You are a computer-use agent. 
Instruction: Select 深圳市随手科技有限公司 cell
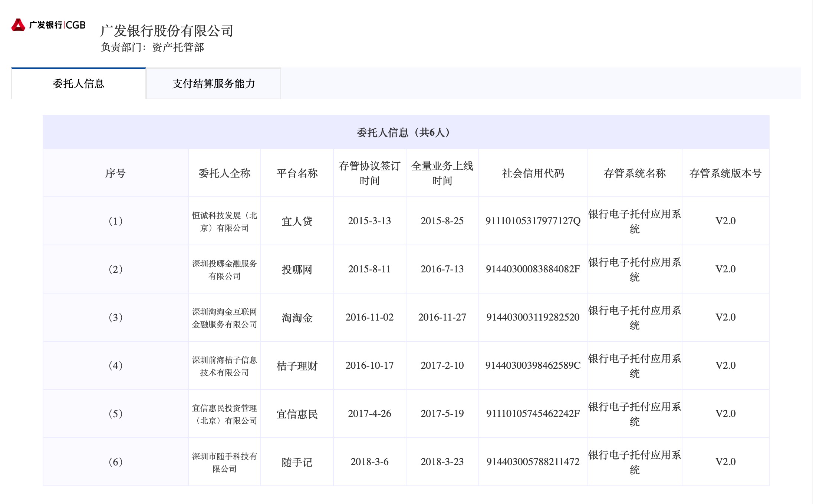tap(224, 462)
